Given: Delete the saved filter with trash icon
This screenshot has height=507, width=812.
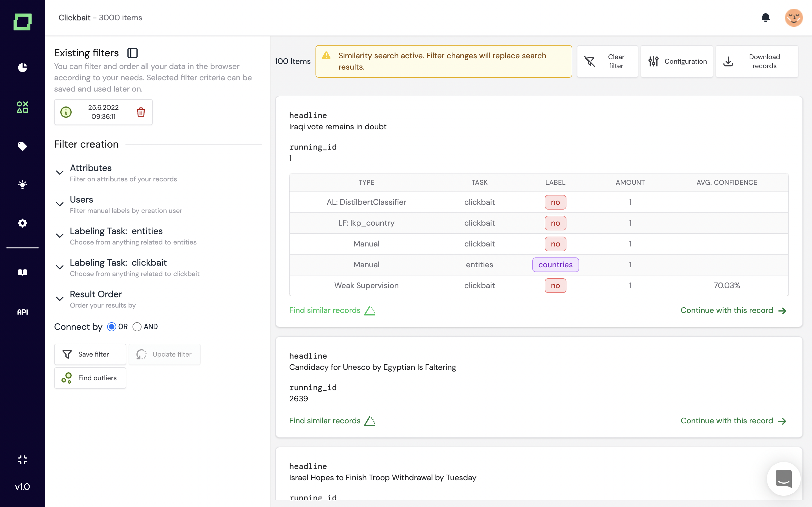Looking at the screenshot, I should click(x=141, y=112).
